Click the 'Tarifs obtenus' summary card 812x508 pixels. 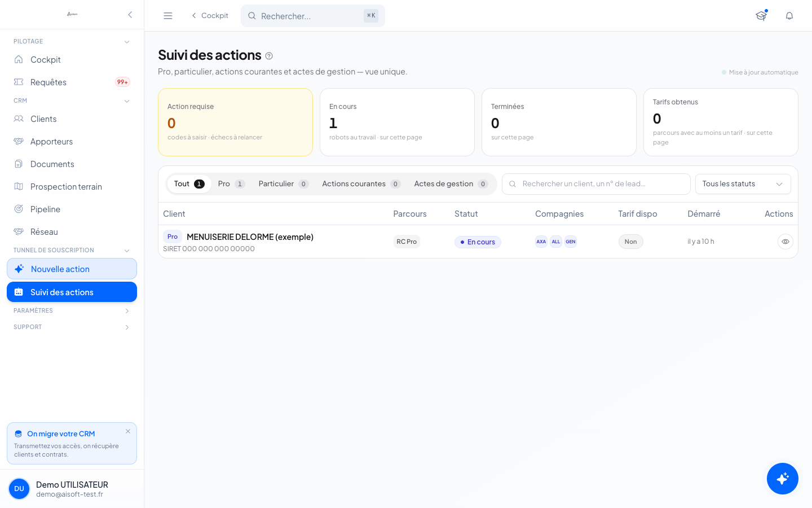click(x=721, y=122)
